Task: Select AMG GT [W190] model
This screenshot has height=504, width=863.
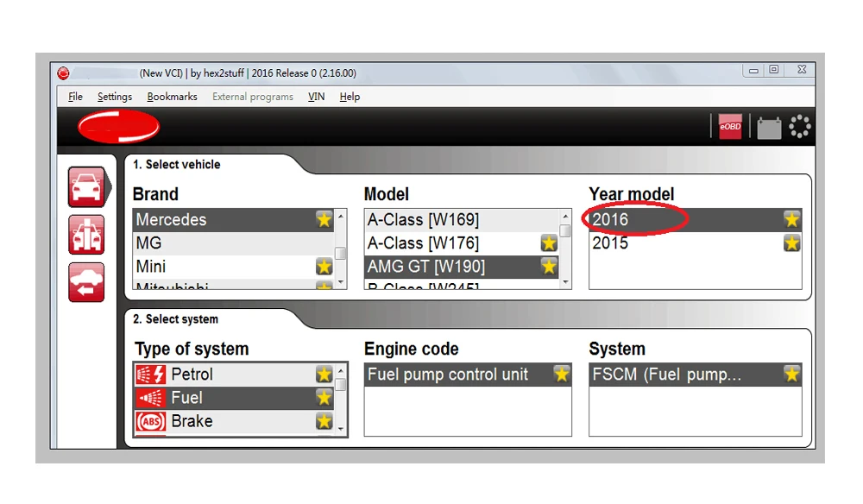Action: click(462, 267)
